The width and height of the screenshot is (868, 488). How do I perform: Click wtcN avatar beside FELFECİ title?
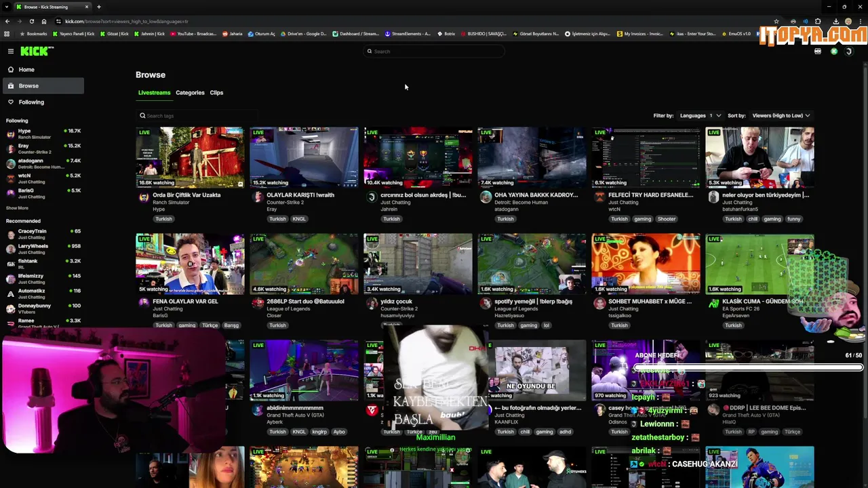click(x=599, y=197)
